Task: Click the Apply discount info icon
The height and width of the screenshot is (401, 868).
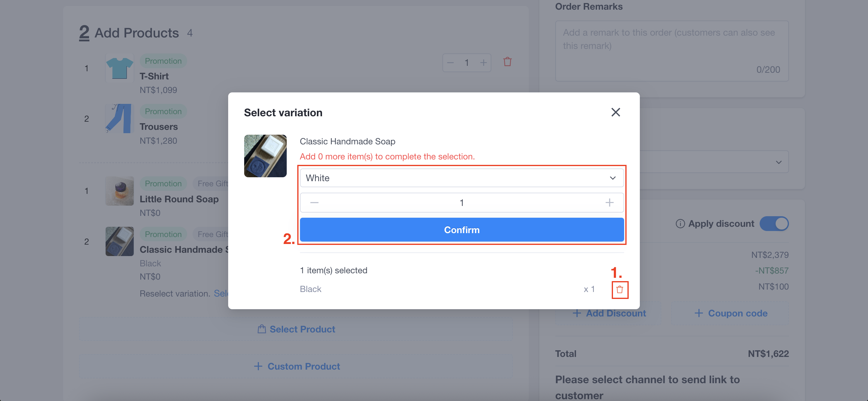Action: click(x=680, y=224)
